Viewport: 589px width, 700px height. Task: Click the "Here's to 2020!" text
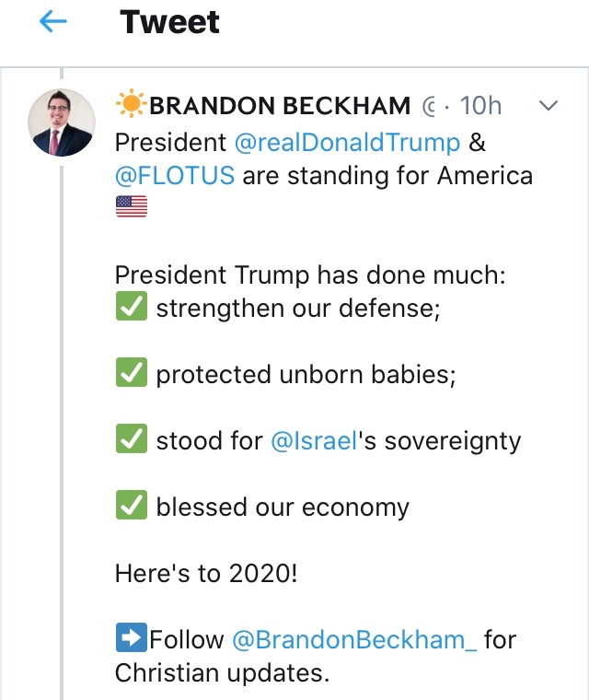(206, 572)
